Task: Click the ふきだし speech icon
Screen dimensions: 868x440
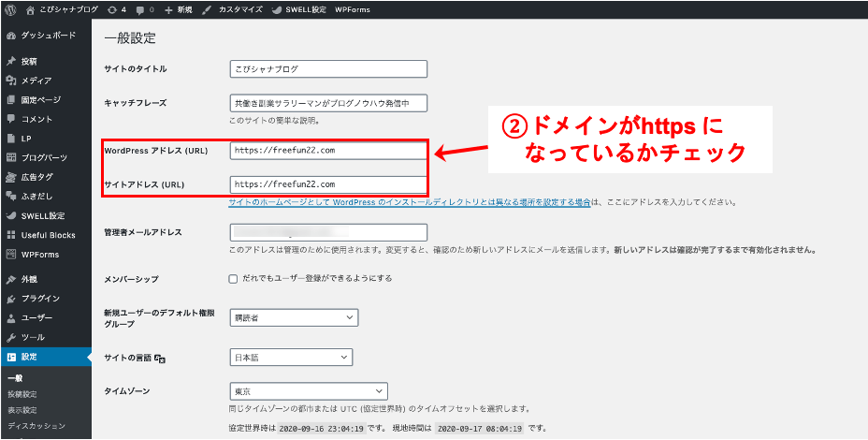Action: [x=10, y=197]
